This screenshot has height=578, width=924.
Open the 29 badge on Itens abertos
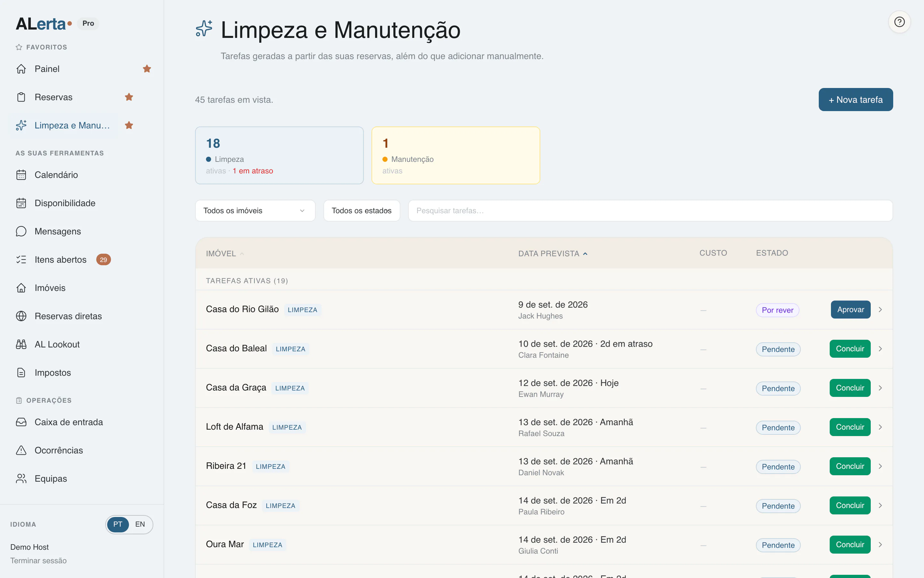104,259
